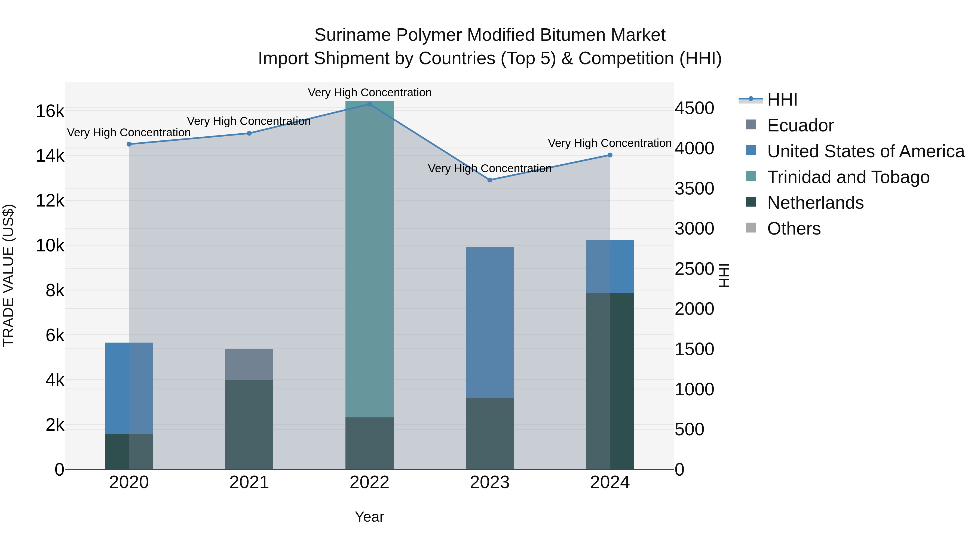This screenshot has width=980, height=551.
Task: Click the Year axis title
Action: 369,517
